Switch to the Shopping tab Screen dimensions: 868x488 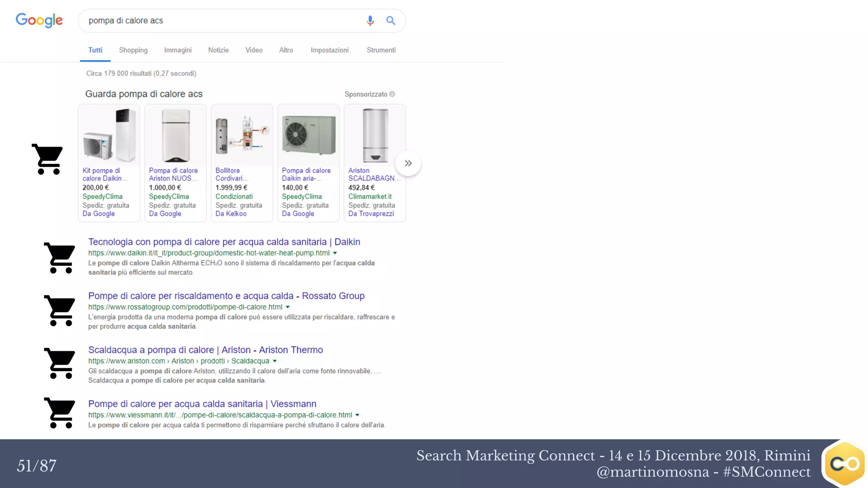[133, 50]
